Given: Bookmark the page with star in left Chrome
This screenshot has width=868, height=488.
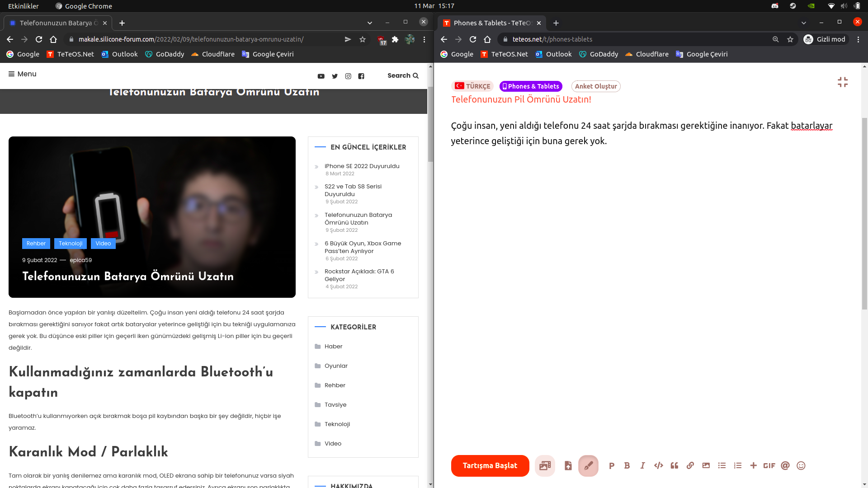Looking at the screenshot, I should pyautogui.click(x=363, y=39).
